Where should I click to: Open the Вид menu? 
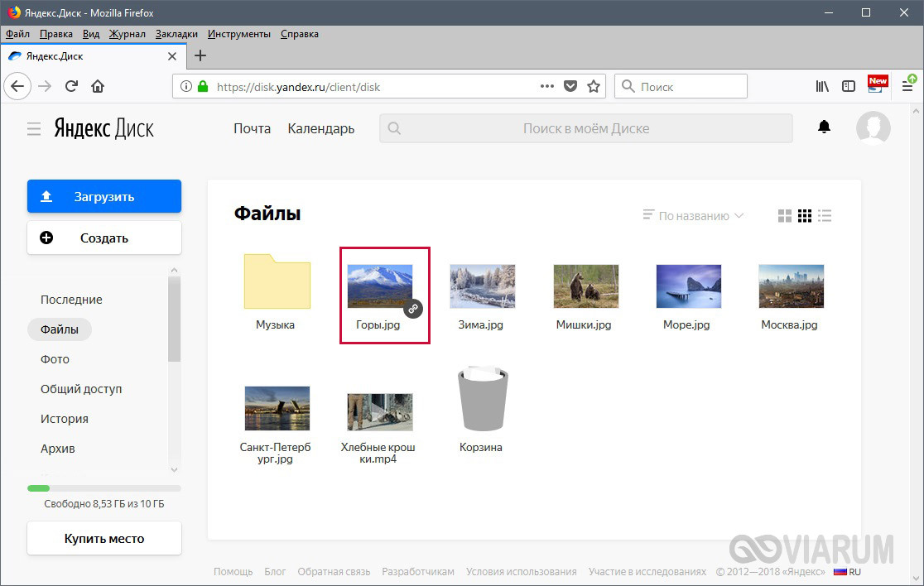tap(91, 34)
